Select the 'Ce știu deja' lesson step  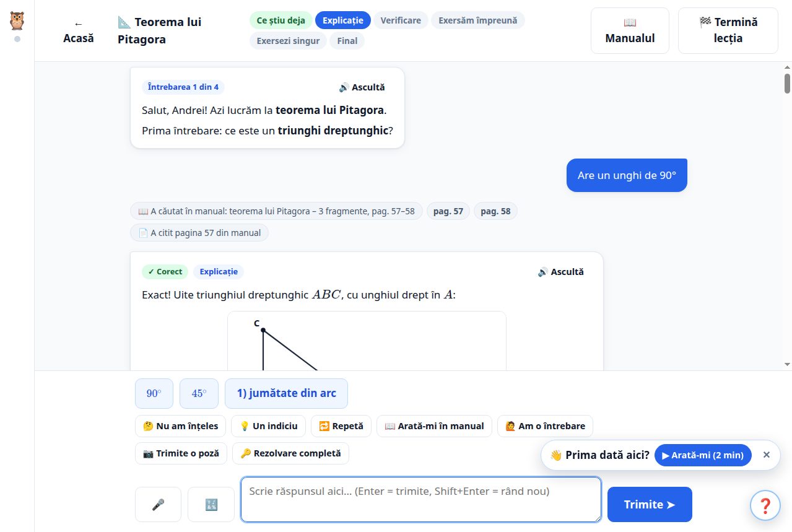pyautogui.click(x=281, y=20)
